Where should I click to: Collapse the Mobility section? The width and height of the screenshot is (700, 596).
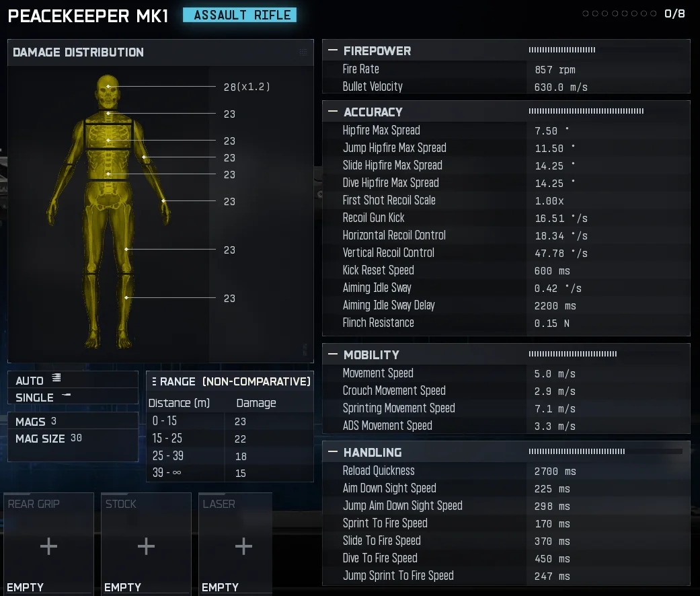[x=332, y=355]
